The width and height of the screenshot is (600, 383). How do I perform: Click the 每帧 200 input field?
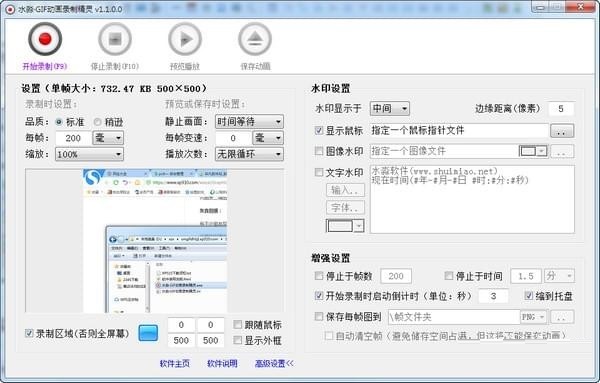(73, 138)
